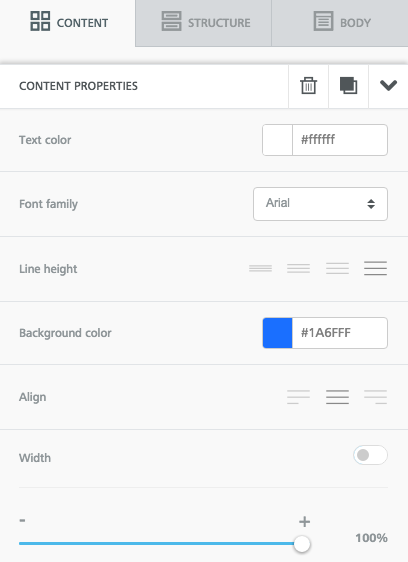Viewport: 408px width, 562px height.
Task: Choose the third line height option
Action: tap(337, 268)
